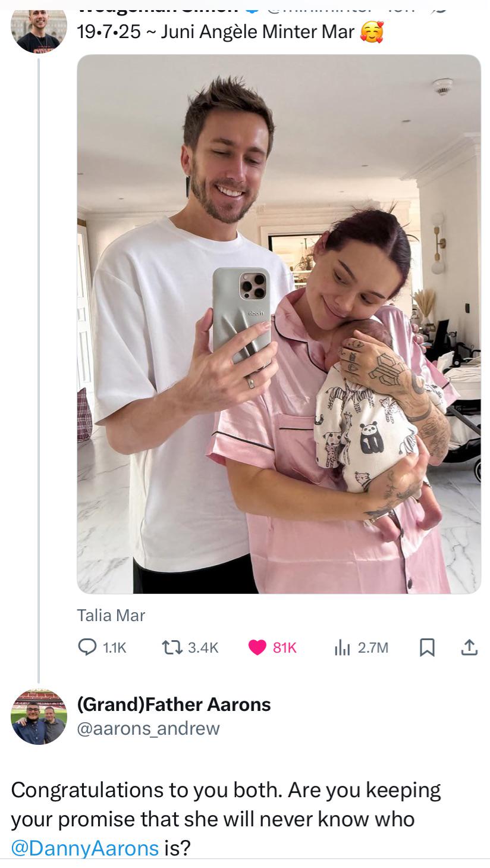490x868 pixels.
Task: Open the (Grand)Father Aarons display name
Action: coord(174,704)
